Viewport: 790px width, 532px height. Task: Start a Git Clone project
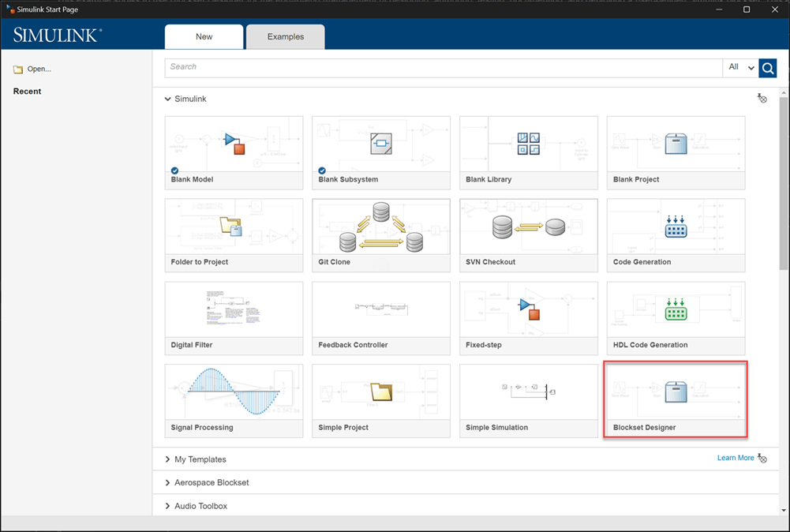(381, 234)
